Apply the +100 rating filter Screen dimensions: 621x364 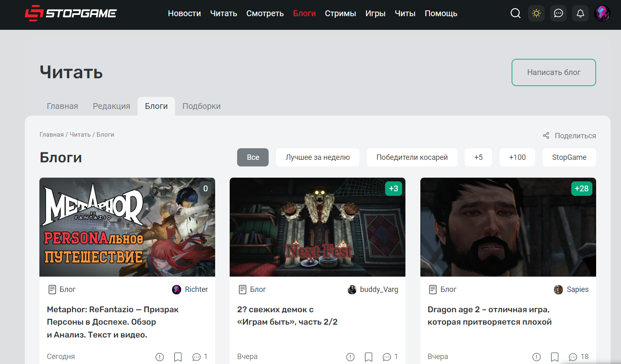click(517, 157)
